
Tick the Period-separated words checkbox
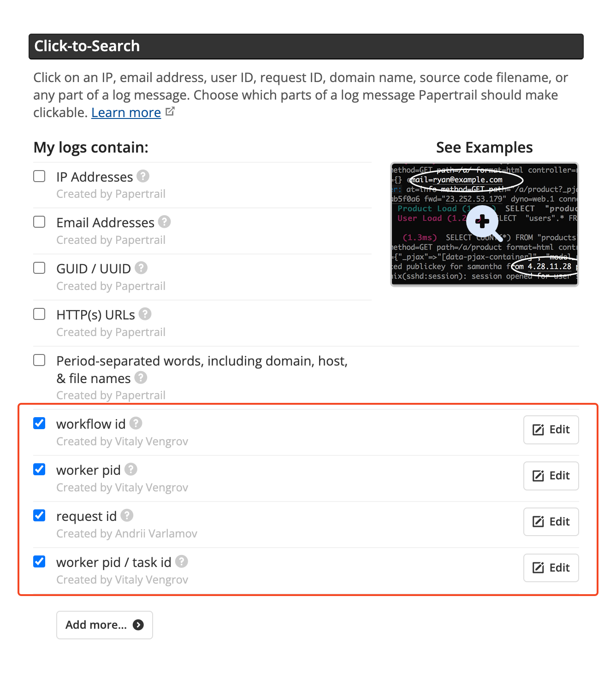(x=39, y=360)
